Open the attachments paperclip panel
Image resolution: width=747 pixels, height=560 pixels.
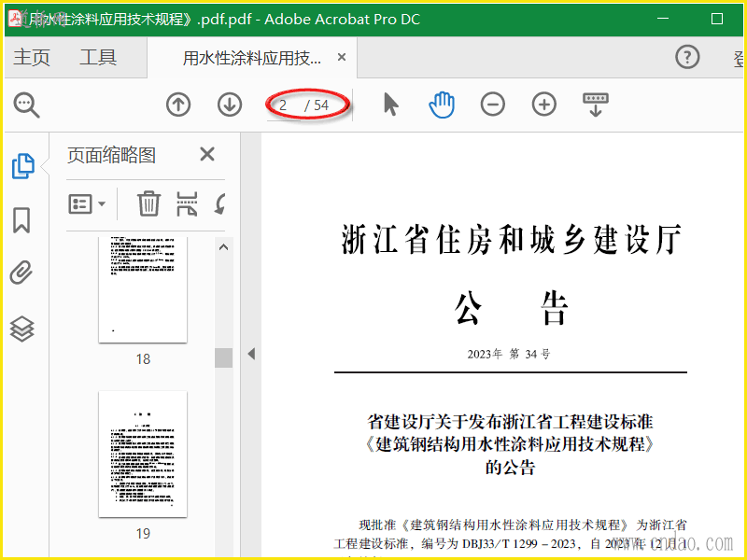pyautogui.click(x=21, y=273)
